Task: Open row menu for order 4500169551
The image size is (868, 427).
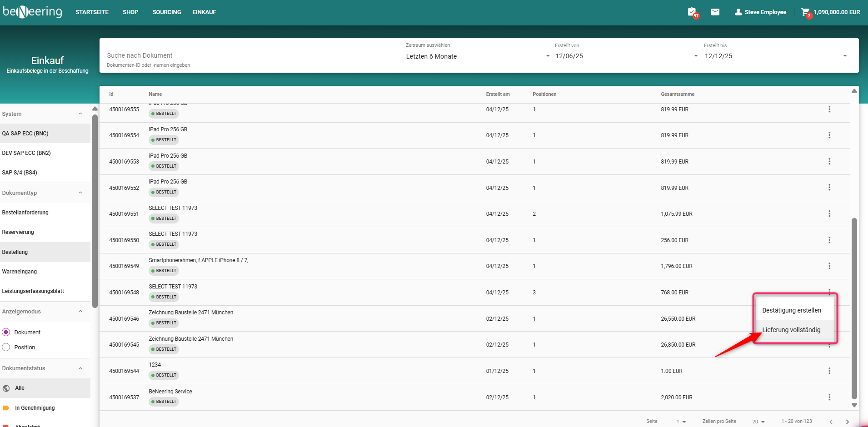Action: tap(829, 213)
